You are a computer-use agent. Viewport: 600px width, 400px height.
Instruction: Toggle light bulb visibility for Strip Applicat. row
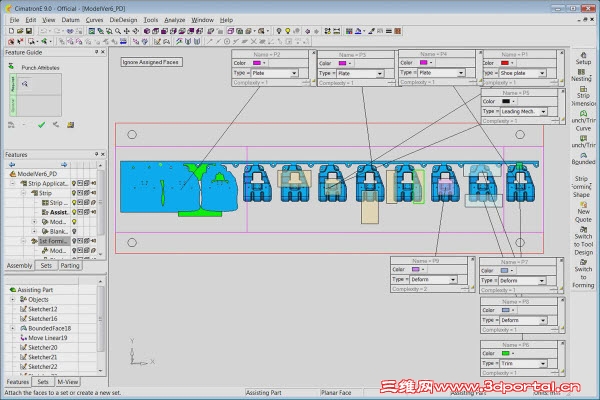click(74, 183)
